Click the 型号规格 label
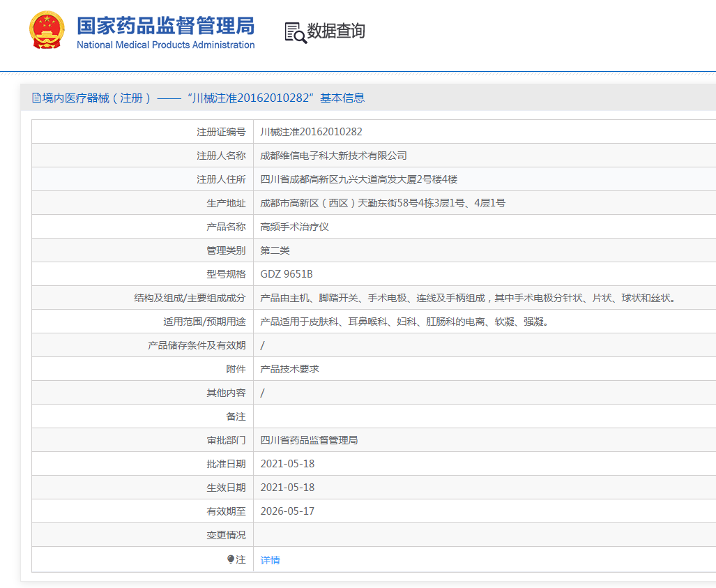 [226, 274]
